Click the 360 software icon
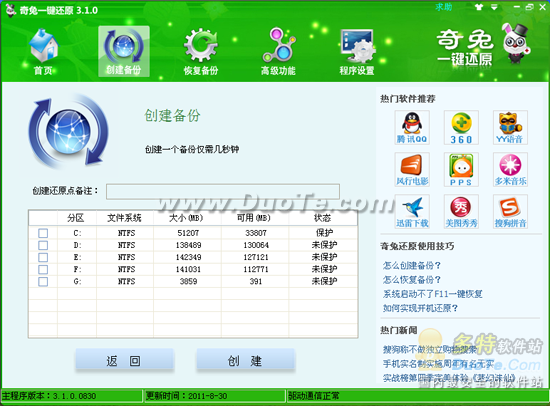Viewport: 550px width, 406px height. (461, 127)
